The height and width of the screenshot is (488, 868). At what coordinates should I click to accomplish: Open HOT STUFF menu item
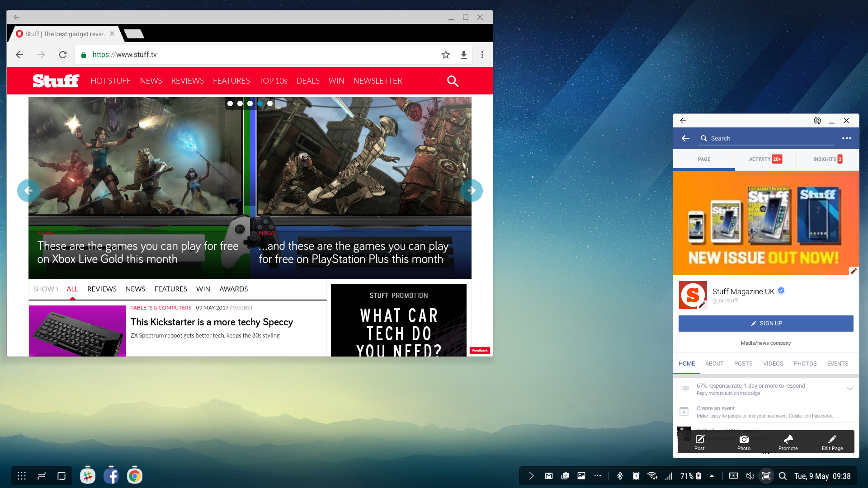(x=111, y=81)
